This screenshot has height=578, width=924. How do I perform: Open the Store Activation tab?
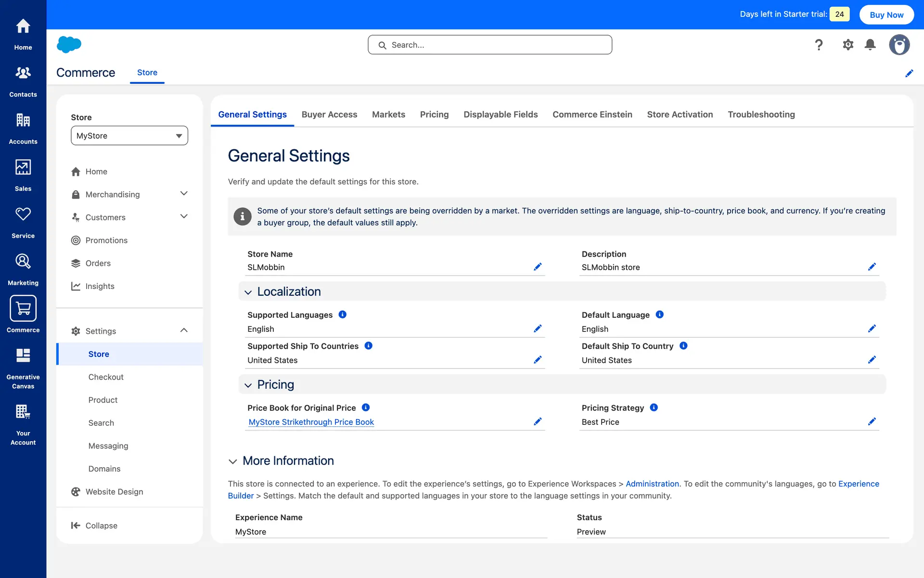click(x=680, y=115)
